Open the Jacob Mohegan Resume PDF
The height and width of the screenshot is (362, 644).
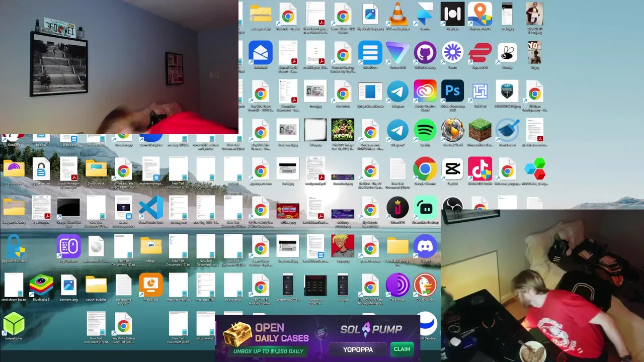68,169
